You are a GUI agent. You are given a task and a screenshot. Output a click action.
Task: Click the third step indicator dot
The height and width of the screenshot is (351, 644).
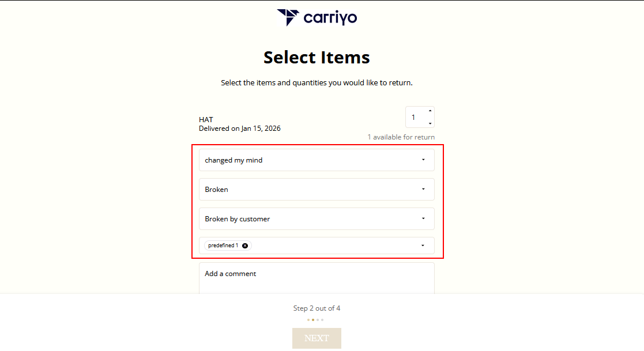(318, 319)
